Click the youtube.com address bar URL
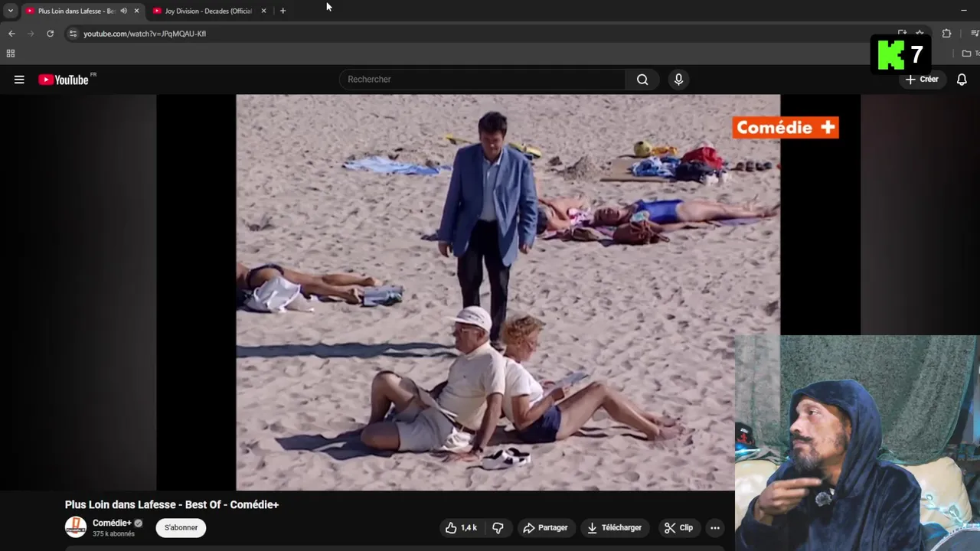The image size is (980, 551). tap(145, 34)
